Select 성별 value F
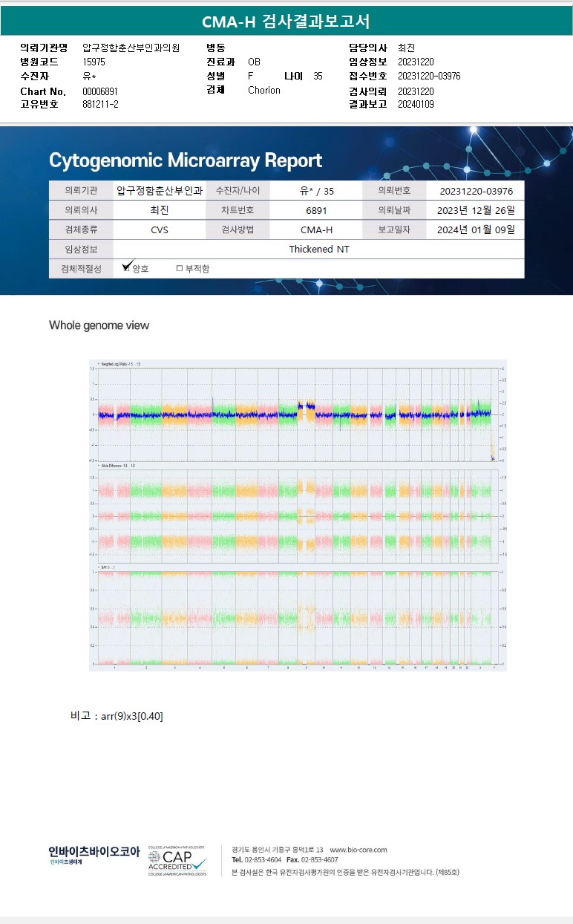This screenshot has height=924, width=573. [x=250, y=76]
